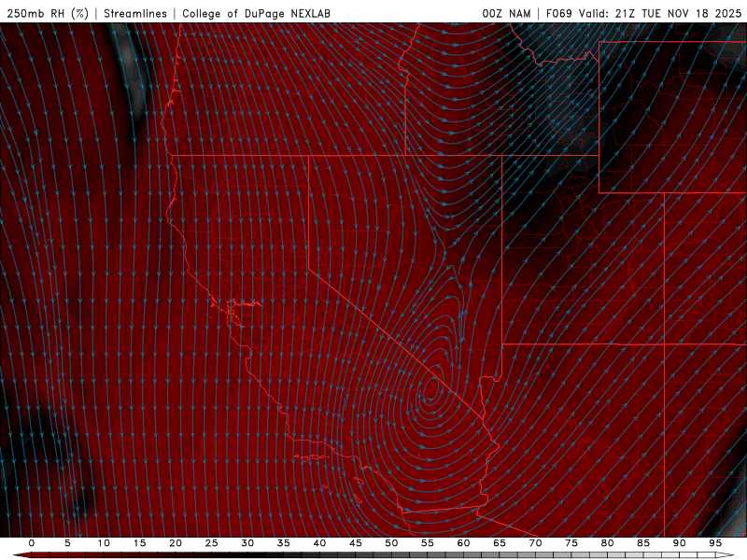Click the "65" color scale label
747x560 pixels.
pyautogui.click(x=500, y=543)
